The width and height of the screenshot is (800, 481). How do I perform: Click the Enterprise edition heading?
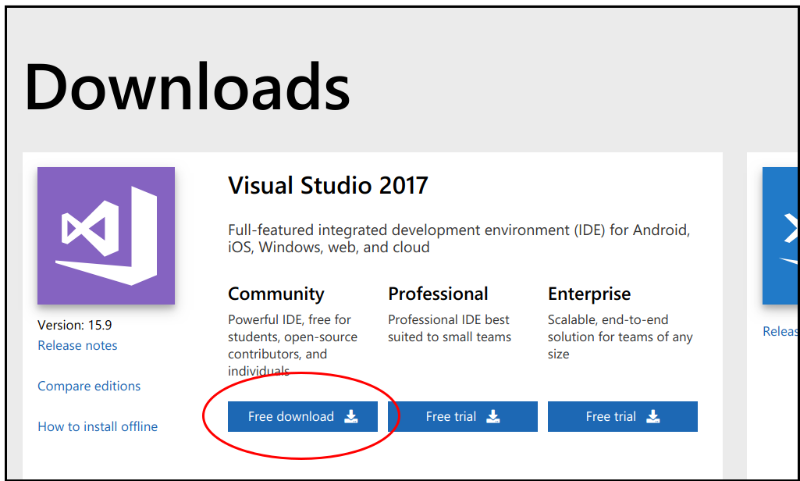pos(589,294)
